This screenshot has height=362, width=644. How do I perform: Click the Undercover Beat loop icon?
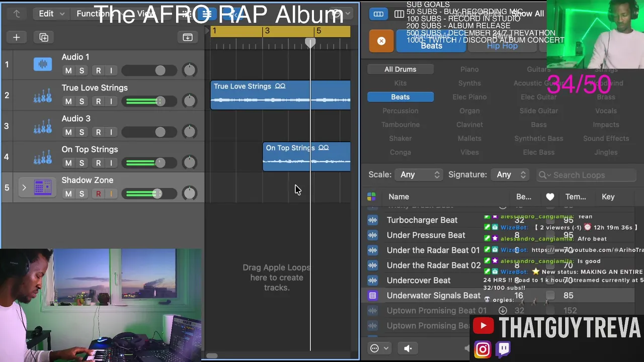click(x=373, y=280)
